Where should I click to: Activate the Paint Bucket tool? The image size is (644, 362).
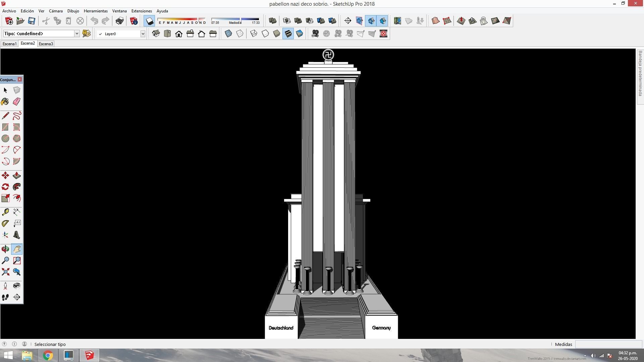click(x=5, y=102)
